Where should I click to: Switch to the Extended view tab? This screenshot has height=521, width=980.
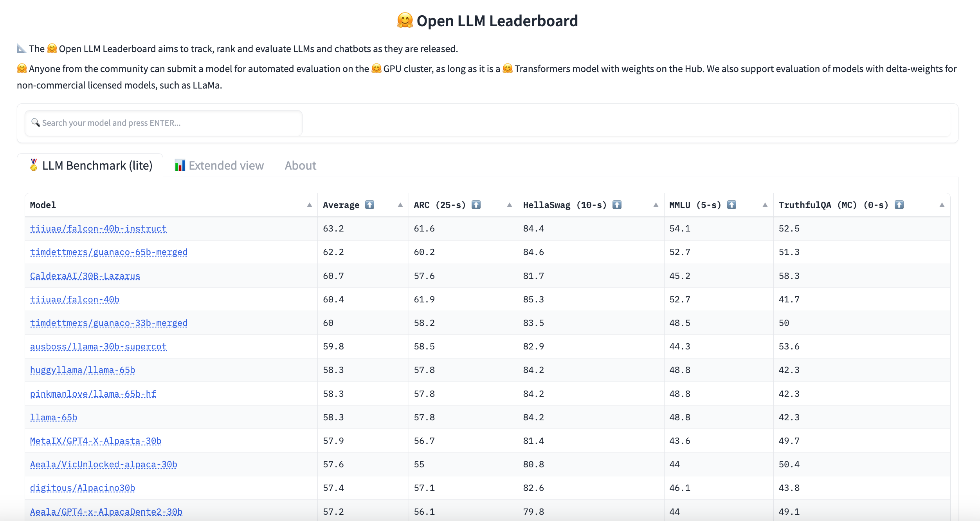(x=226, y=165)
